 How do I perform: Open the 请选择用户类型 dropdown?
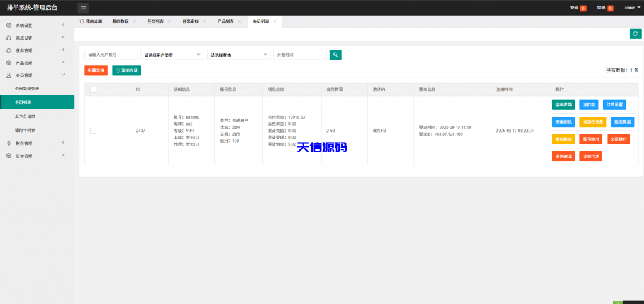click(x=172, y=55)
